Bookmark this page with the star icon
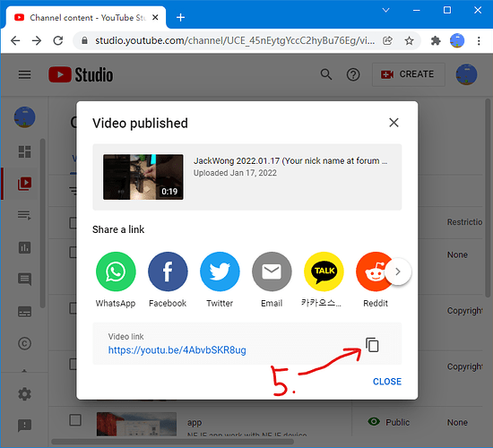This screenshot has width=493, height=448. tap(409, 40)
